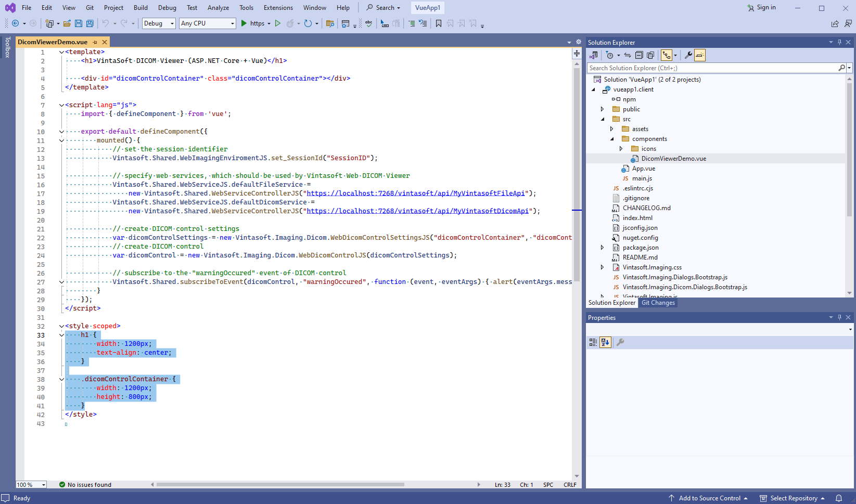
Task: Click the notifications bell in the status bar
Action: coord(839,498)
